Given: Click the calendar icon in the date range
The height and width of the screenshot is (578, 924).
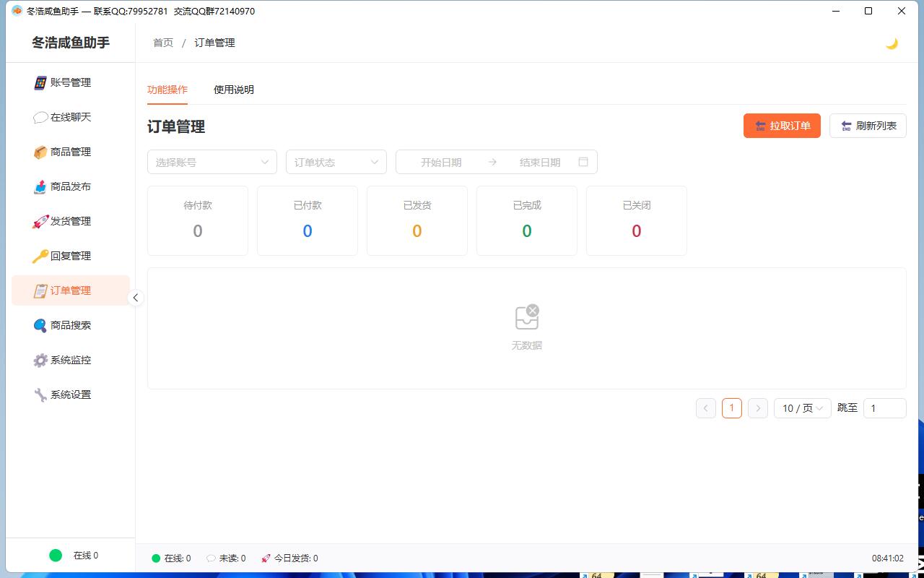Looking at the screenshot, I should tap(583, 162).
